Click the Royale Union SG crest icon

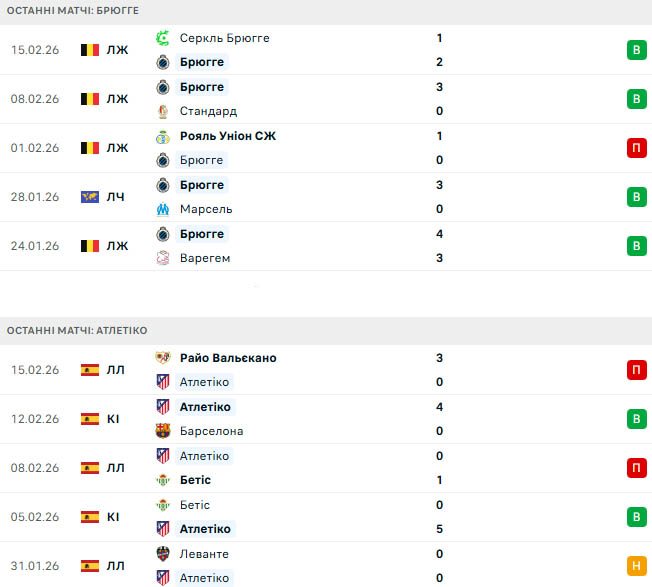click(x=163, y=136)
